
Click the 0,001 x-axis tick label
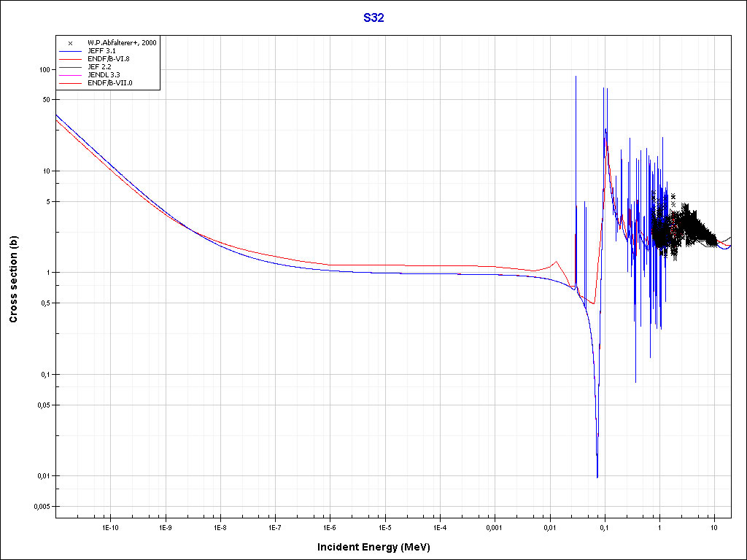pyautogui.click(x=495, y=526)
